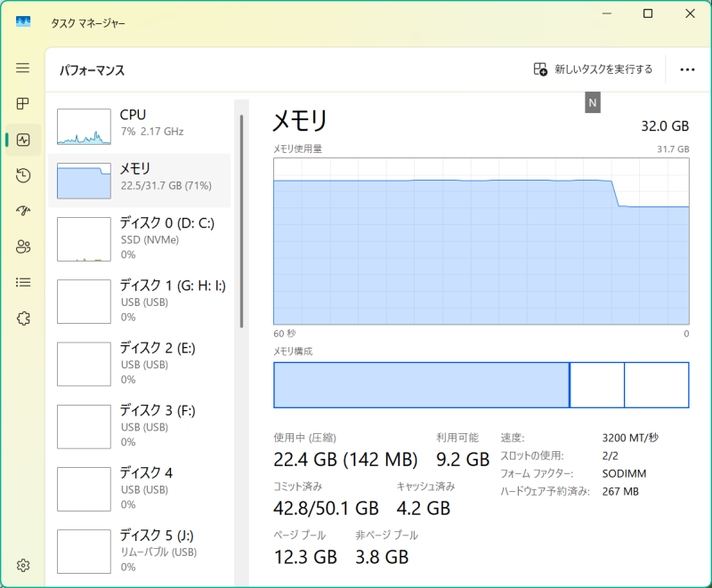Open the App history page icon
The width and height of the screenshot is (712, 588).
23,175
